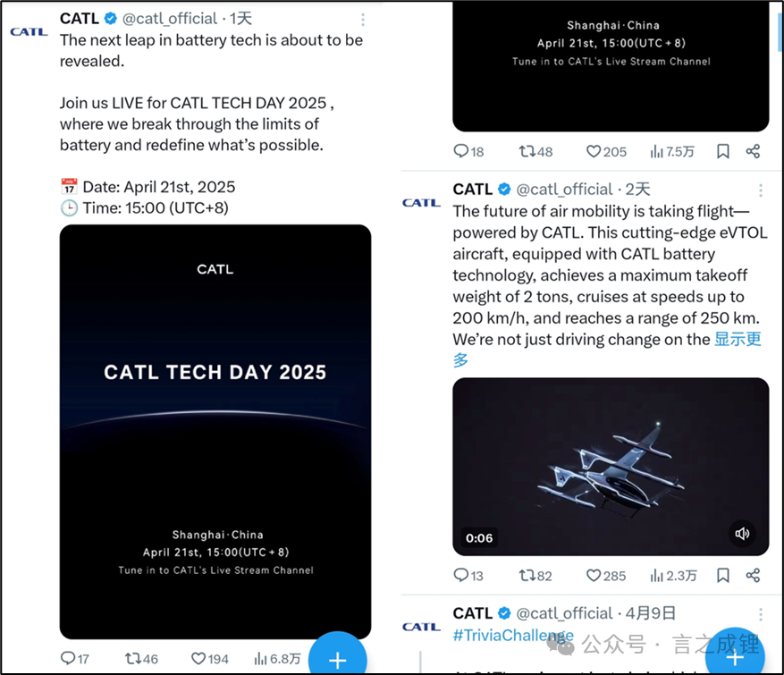Bookmark the top-right tweet beside 7.5万 views
The image size is (784, 675).
[723, 151]
